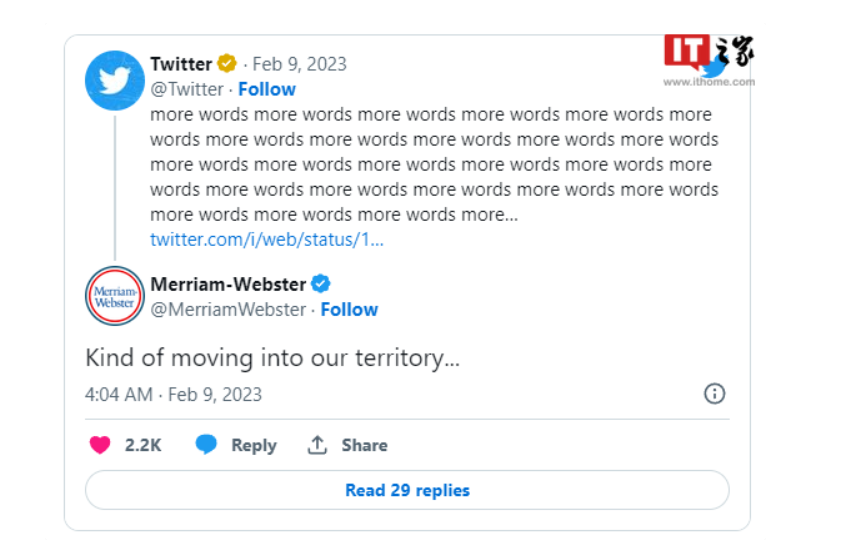Viewport: 861px width, 553px height.
Task: Click the Twitter bird profile avatar
Action: (115, 80)
